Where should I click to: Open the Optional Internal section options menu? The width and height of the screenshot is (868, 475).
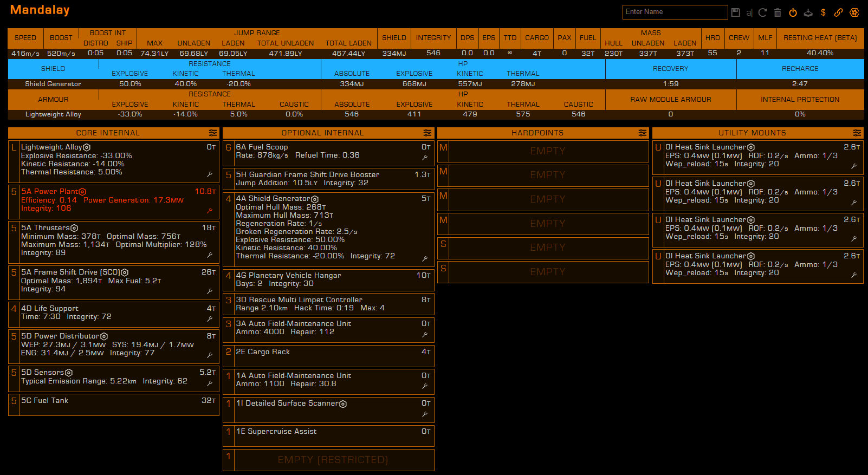[427, 133]
